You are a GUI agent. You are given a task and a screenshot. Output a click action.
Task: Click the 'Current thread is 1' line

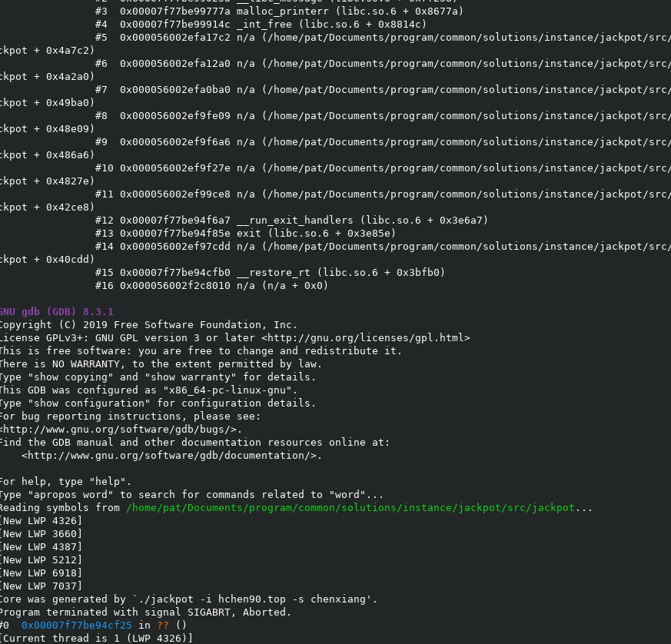(x=96, y=638)
